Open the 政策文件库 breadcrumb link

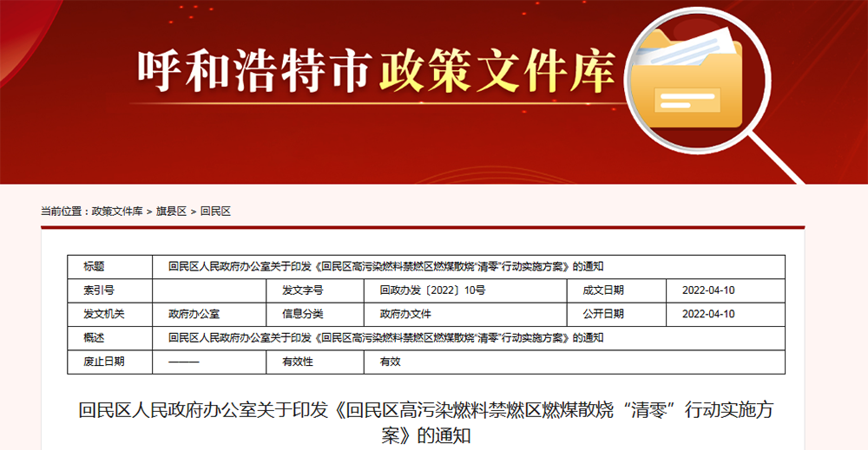(117, 212)
